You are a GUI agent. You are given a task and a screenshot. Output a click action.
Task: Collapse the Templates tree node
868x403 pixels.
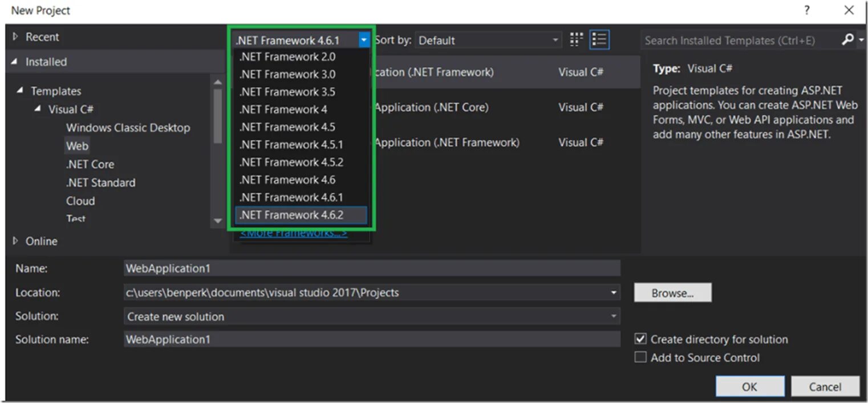(21, 91)
